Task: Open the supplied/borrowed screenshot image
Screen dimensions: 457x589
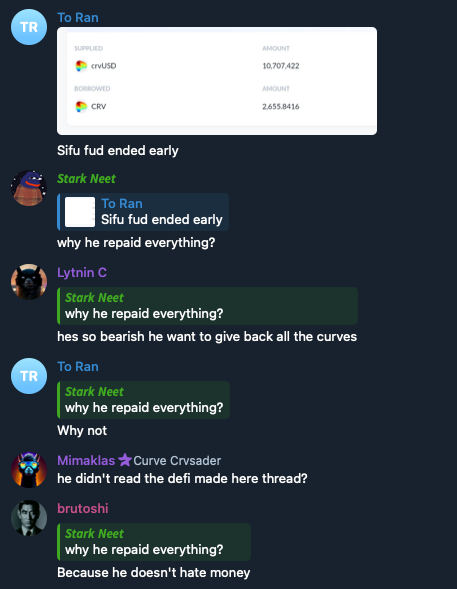Action: click(x=217, y=81)
